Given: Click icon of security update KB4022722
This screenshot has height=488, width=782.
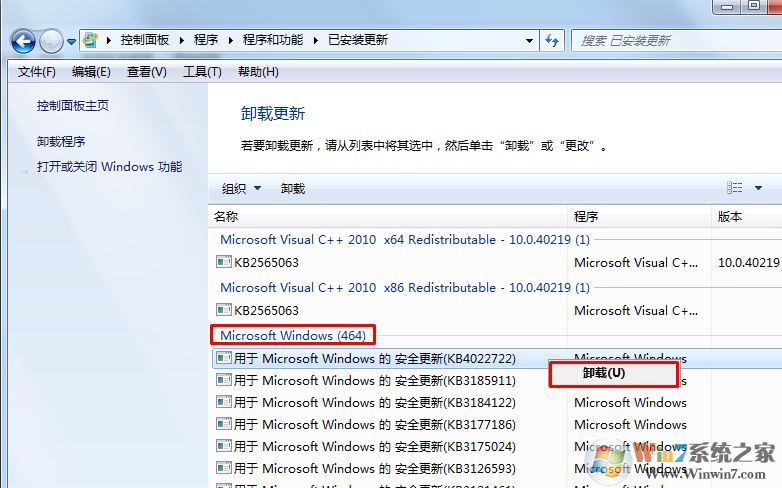Looking at the screenshot, I should pos(224,358).
